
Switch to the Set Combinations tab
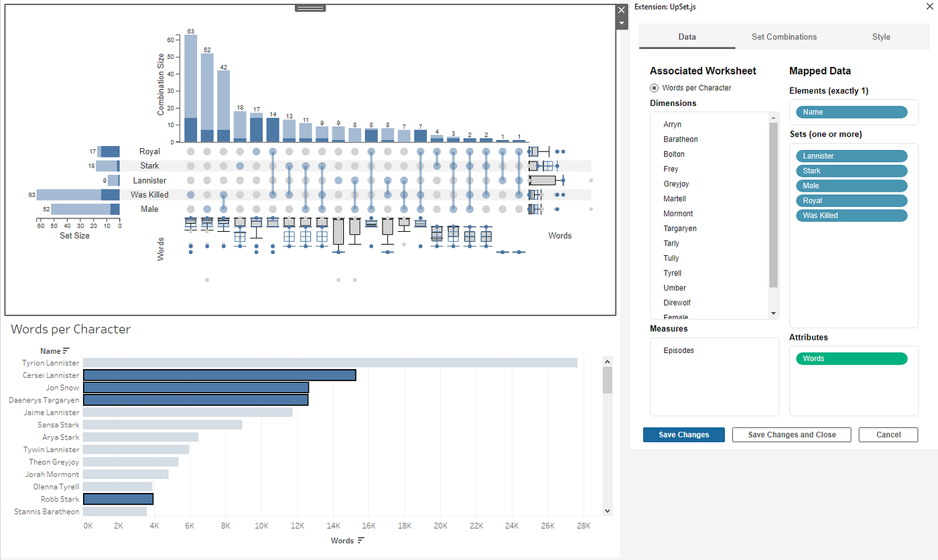pos(784,37)
